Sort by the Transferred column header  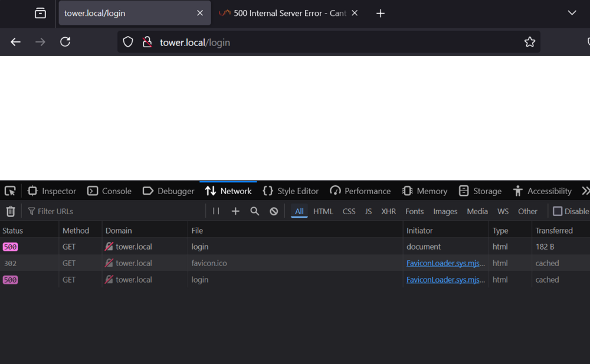click(x=561, y=230)
